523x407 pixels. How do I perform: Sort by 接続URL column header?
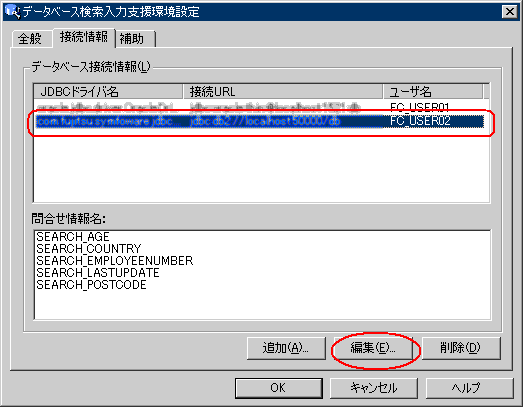[283, 91]
